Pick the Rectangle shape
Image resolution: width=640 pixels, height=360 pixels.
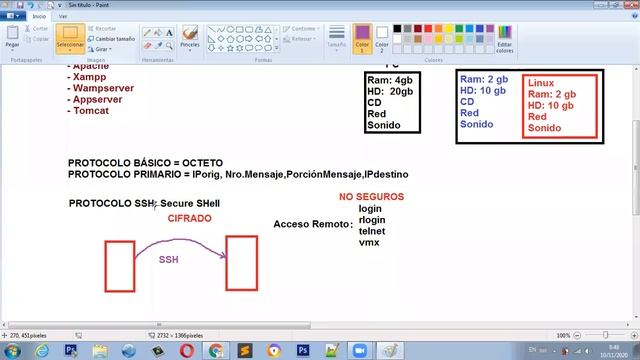240,29
